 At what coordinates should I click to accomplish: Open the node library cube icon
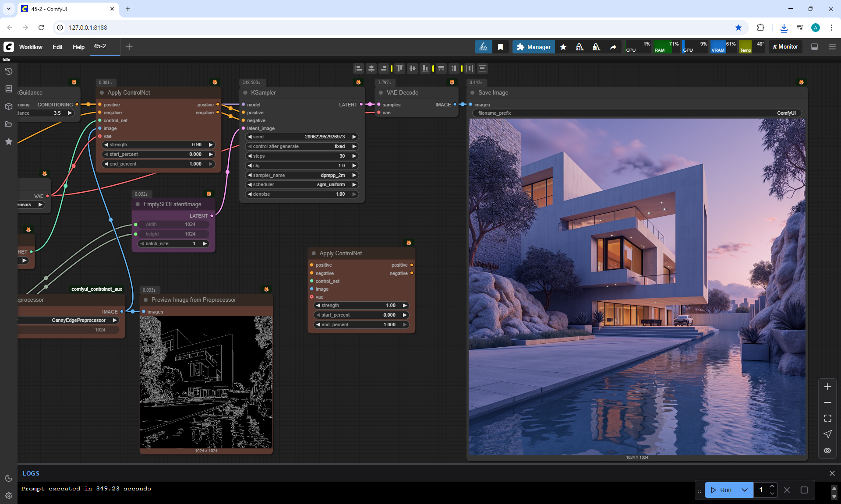(8, 106)
